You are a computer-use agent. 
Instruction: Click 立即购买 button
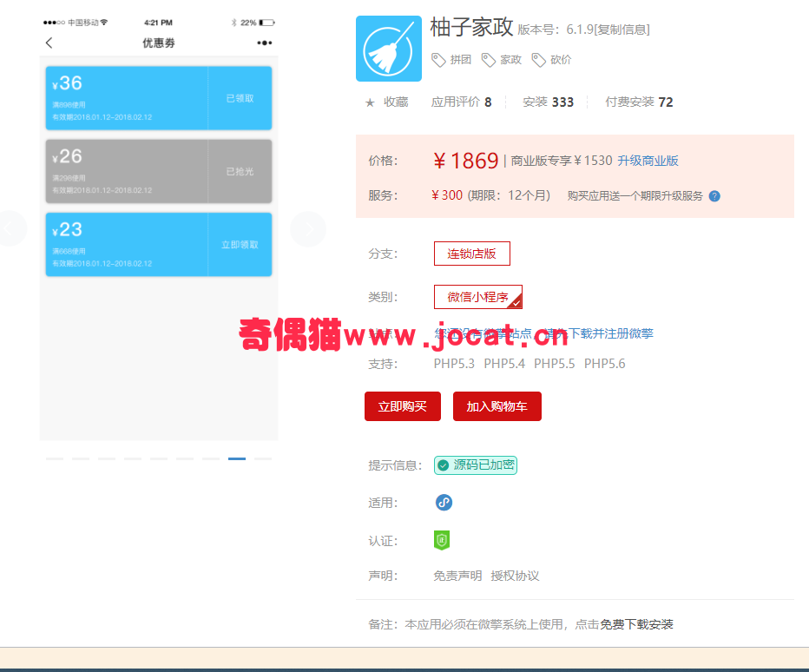pyautogui.click(x=403, y=406)
